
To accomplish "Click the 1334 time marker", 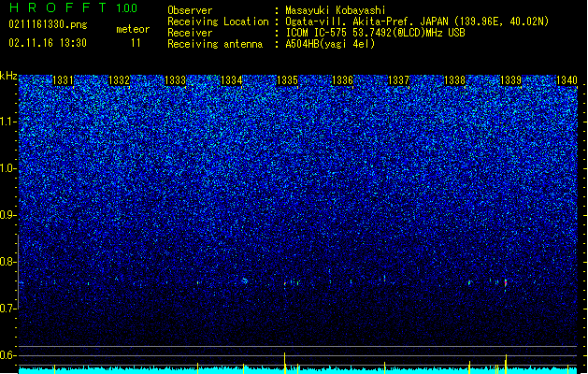I will (x=231, y=80).
